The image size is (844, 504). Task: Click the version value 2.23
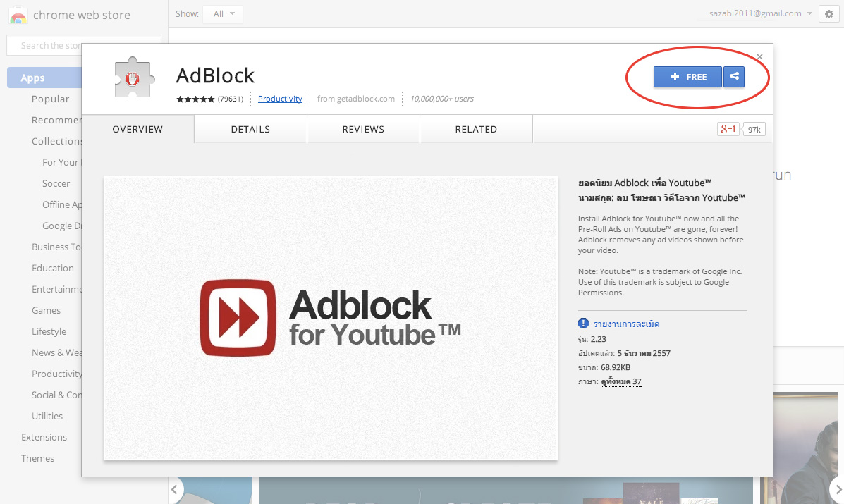coord(598,339)
